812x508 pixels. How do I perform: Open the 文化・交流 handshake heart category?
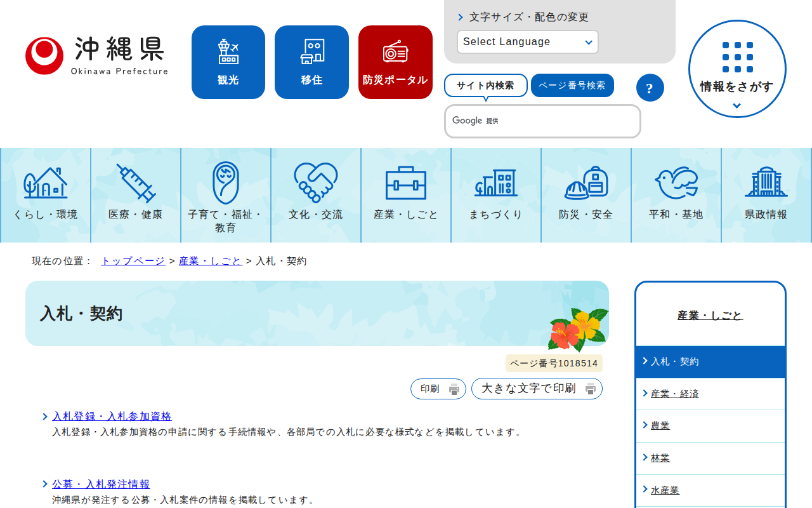[x=316, y=195]
